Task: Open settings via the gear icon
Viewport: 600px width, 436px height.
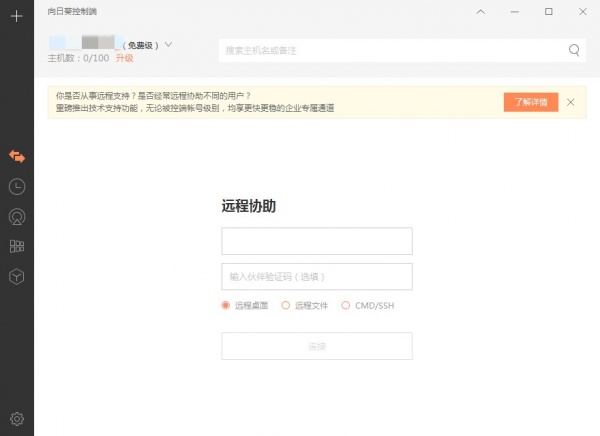Action: [16, 419]
